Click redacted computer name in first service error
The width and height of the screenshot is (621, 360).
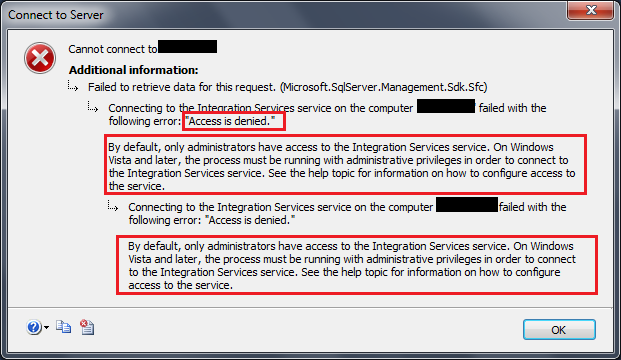(x=446, y=106)
